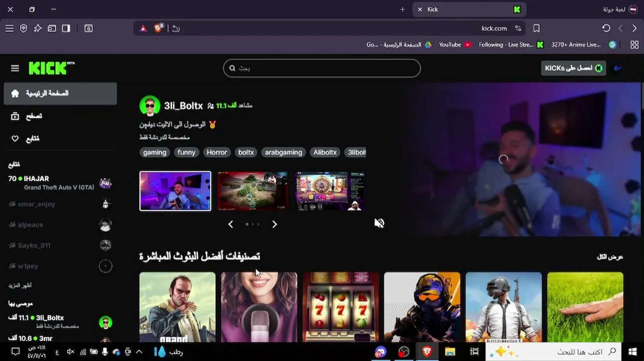644x361 pixels.
Task: Open the PUBG category card
Action: pyautogui.click(x=504, y=307)
